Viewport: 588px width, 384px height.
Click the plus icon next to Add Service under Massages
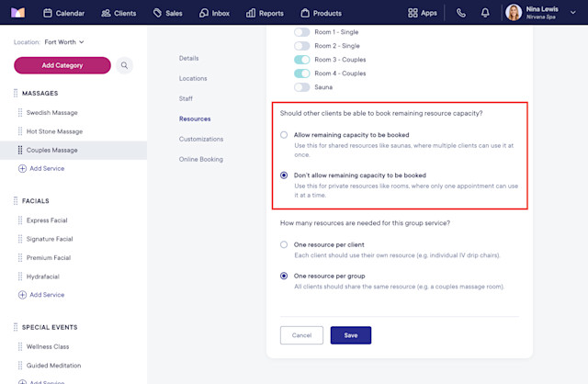pos(22,168)
